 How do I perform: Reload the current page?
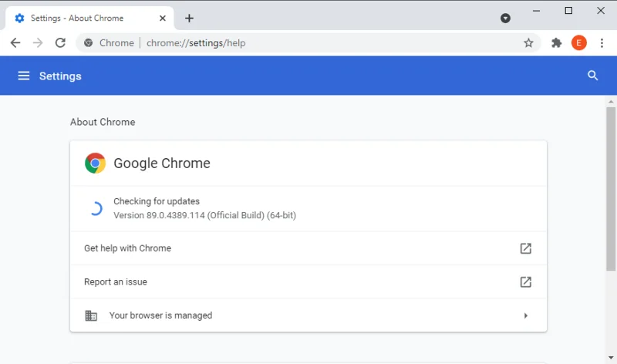tap(60, 42)
